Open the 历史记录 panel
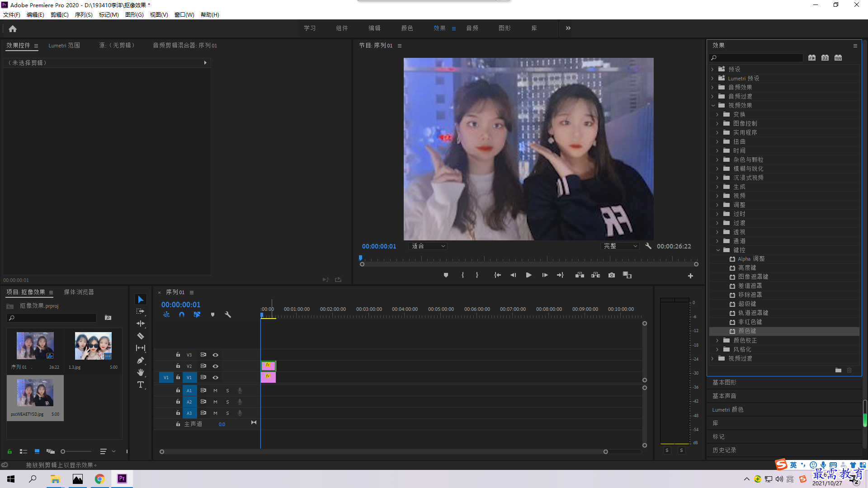Viewport: 868px width, 488px height. 724,450
